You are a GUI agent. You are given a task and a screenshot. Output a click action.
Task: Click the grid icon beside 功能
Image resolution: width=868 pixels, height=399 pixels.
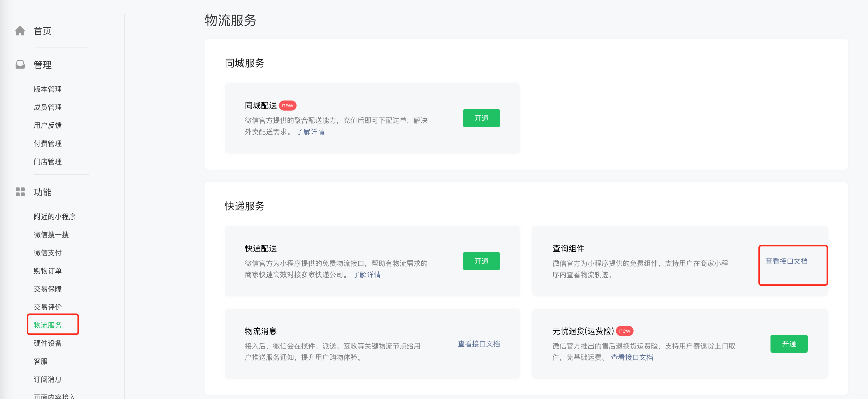pos(20,192)
